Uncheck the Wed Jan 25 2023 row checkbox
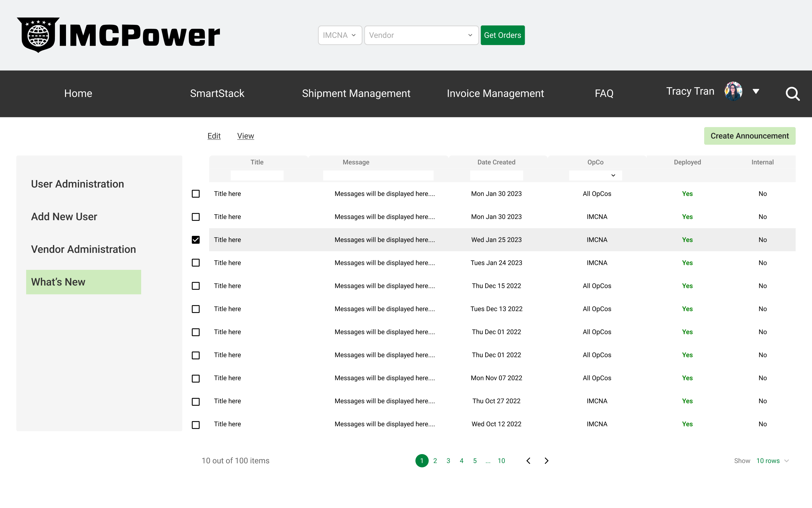The height and width of the screenshot is (508, 812). 195,239
